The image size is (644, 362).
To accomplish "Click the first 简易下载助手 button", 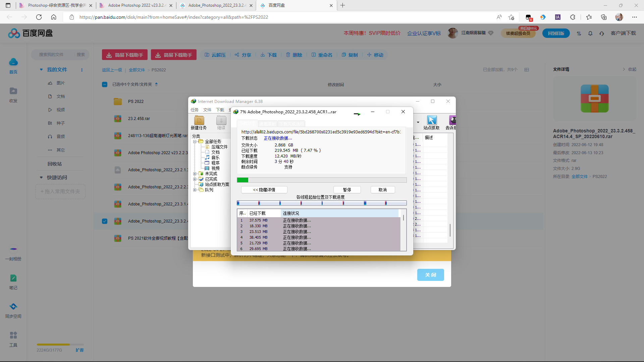I will point(125,55).
